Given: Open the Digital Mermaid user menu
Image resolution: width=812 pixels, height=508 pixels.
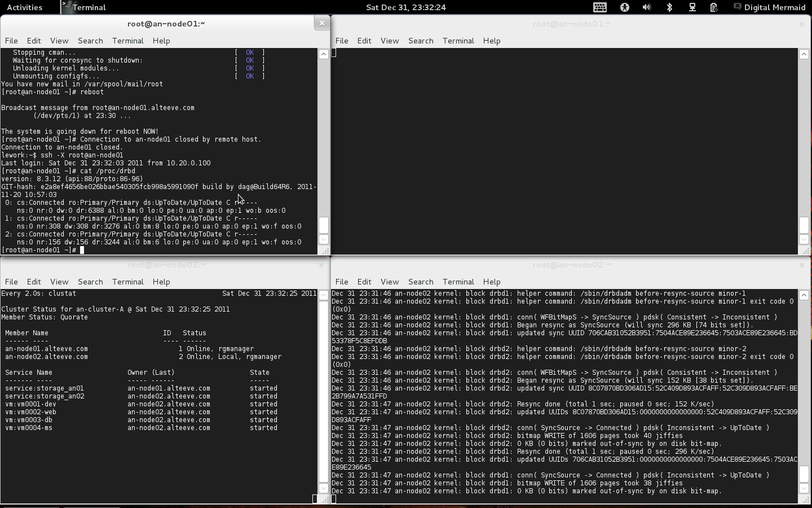Looking at the screenshot, I should coord(769,7).
